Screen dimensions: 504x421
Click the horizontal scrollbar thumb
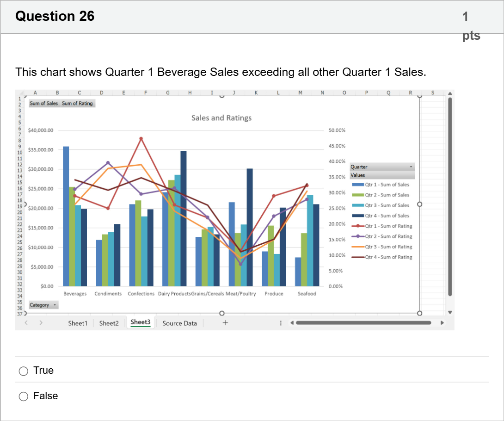(x=363, y=322)
